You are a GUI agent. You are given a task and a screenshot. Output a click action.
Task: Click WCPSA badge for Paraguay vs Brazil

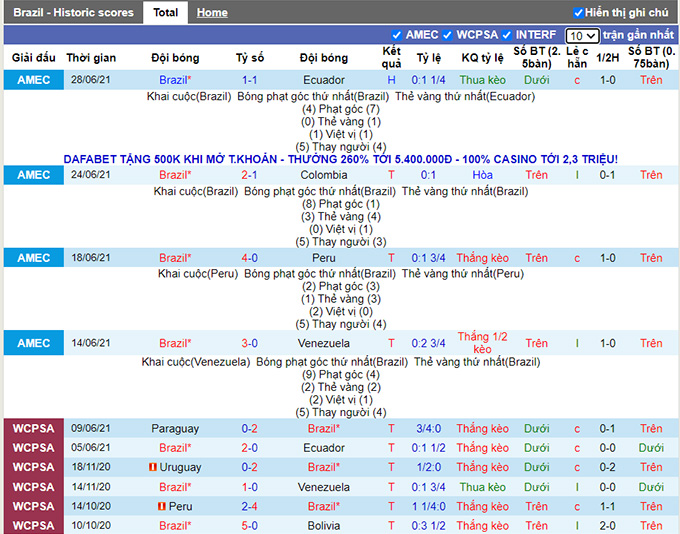[33, 429]
